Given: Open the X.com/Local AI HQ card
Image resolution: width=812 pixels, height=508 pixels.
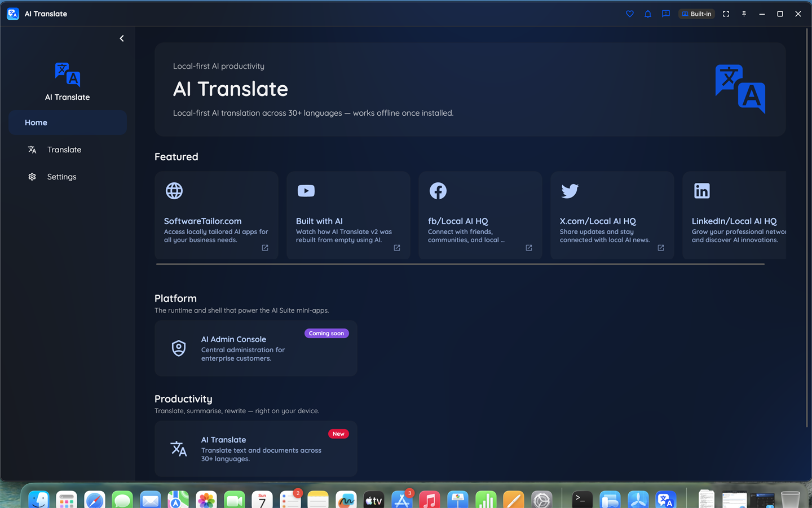Looking at the screenshot, I should [x=612, y=215].
